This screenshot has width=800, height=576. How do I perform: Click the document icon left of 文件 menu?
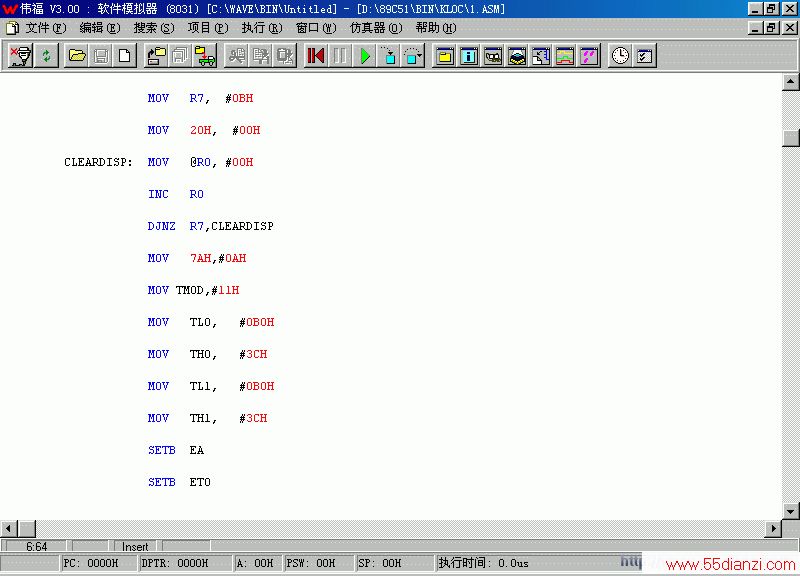tap(12, 28)
